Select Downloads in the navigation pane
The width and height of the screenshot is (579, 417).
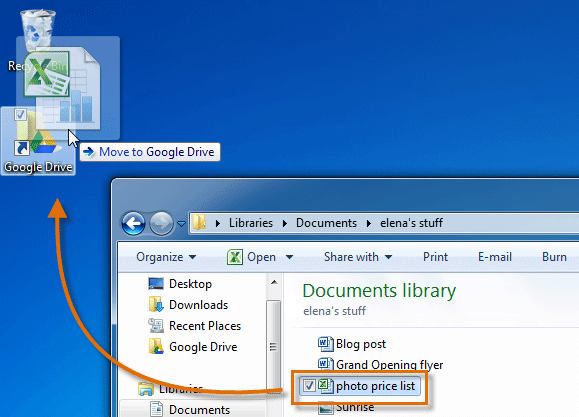(x=198, y=305)
